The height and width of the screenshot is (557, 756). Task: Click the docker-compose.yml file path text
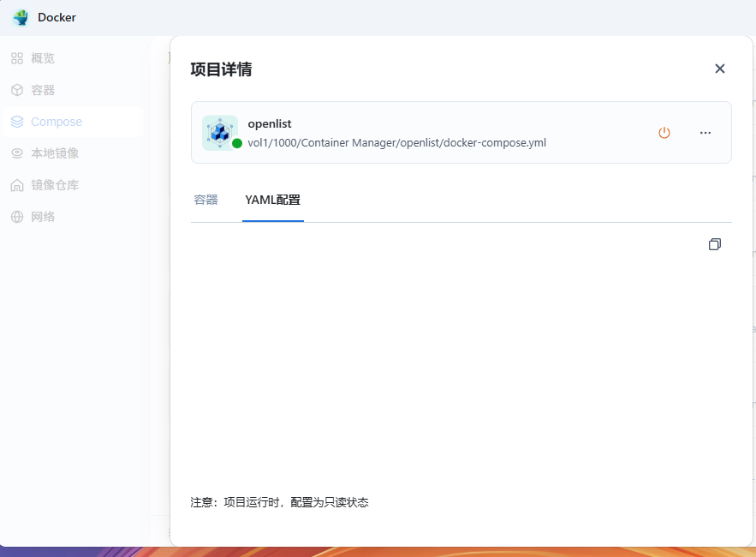tap(396, 143)
